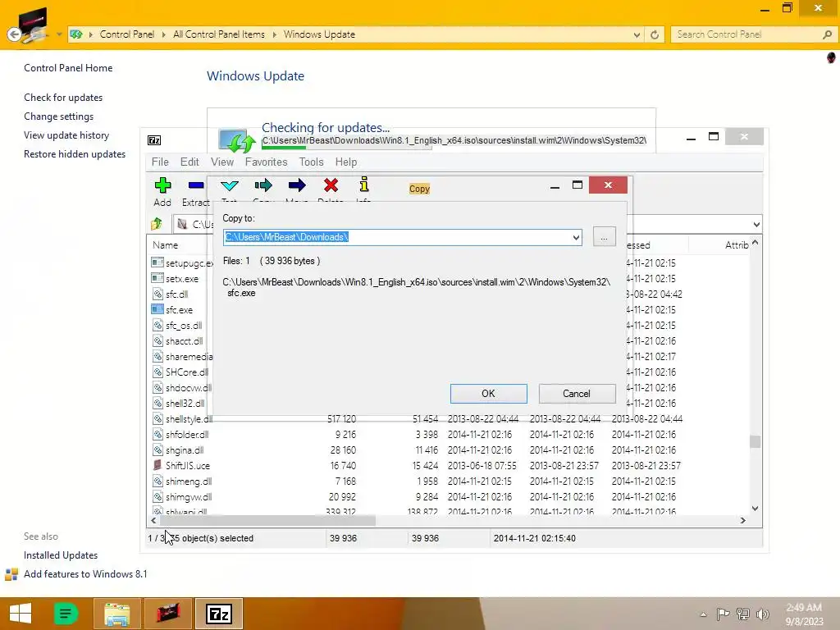840x630 pixels.
Task: Click the Check for updates link
Action: tap(63, 98)
